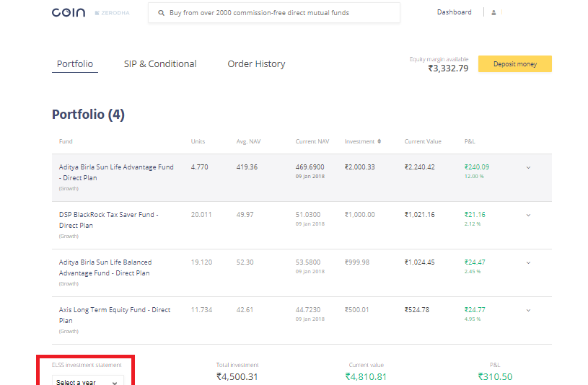Click the ₹21.16 P&L value
The width and height of the screenshot is (588, 385).
[x=475, y=214]
